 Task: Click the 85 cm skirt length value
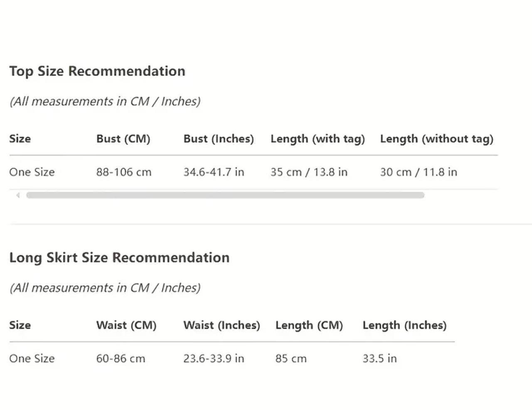coord(291,358)
